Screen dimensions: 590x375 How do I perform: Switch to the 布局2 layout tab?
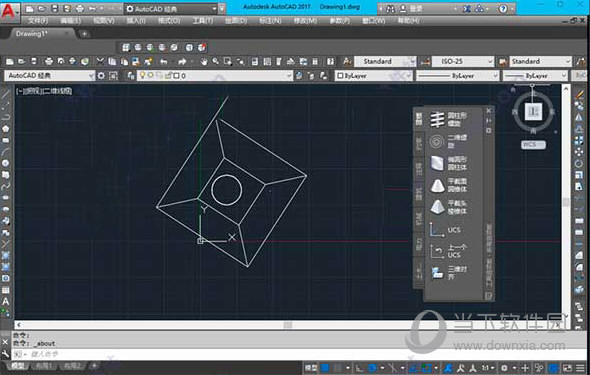click(71, 366)
